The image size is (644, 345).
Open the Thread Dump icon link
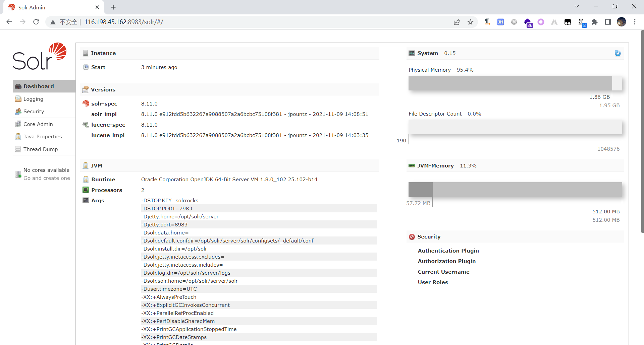coord(18,149)
